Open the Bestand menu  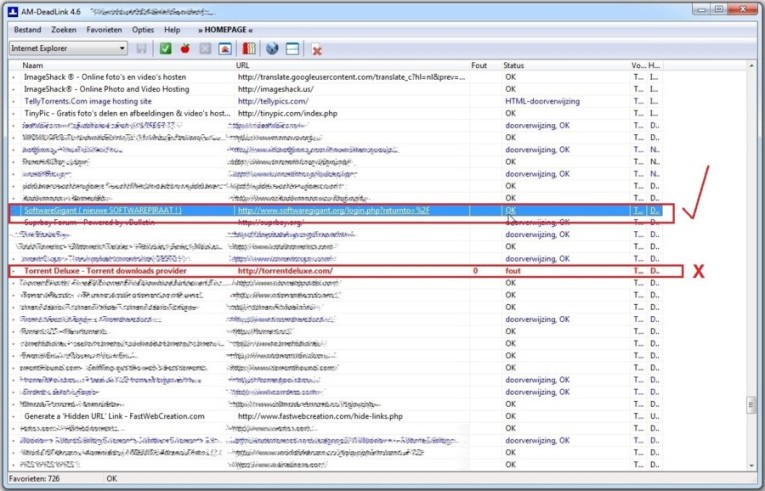28,30
